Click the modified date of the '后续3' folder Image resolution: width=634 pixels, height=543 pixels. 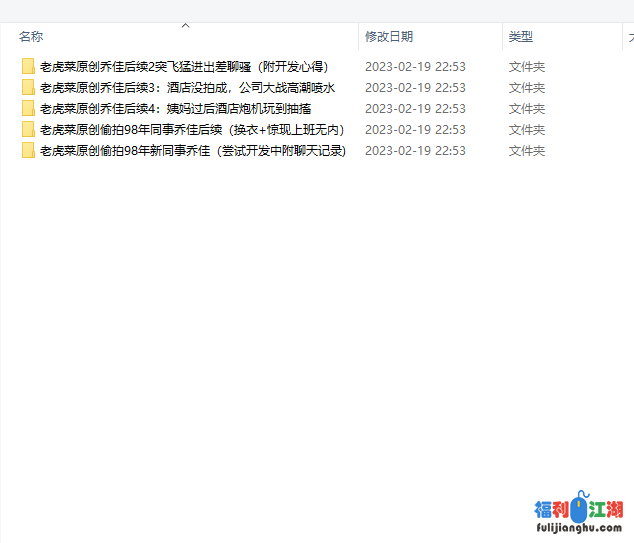point(415,88)
